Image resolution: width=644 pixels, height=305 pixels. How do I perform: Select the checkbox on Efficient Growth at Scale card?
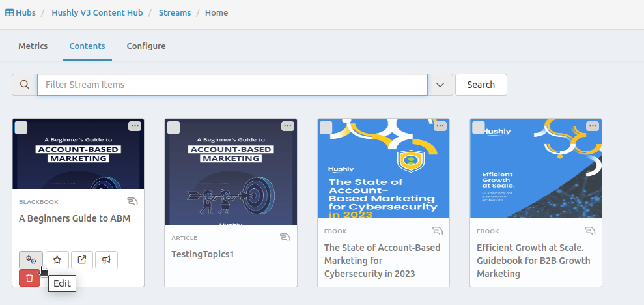(x=478, y=128)
